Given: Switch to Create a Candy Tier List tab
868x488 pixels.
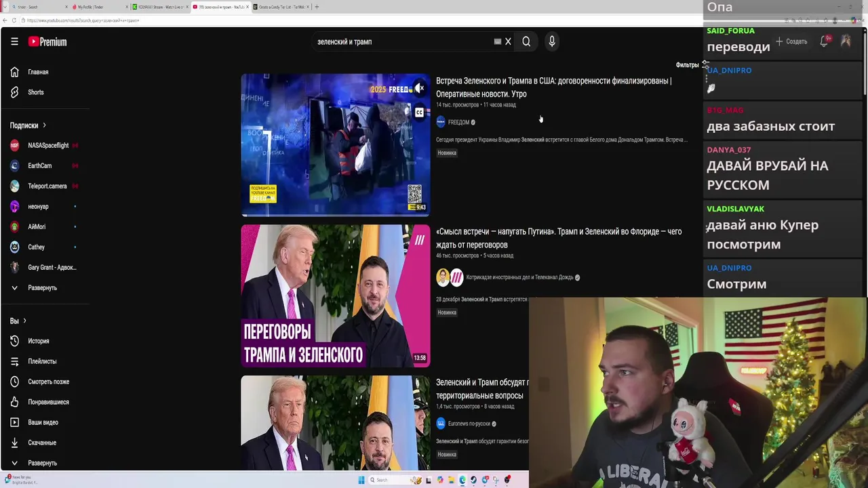Looking at the screenshot, I should 279,7.
